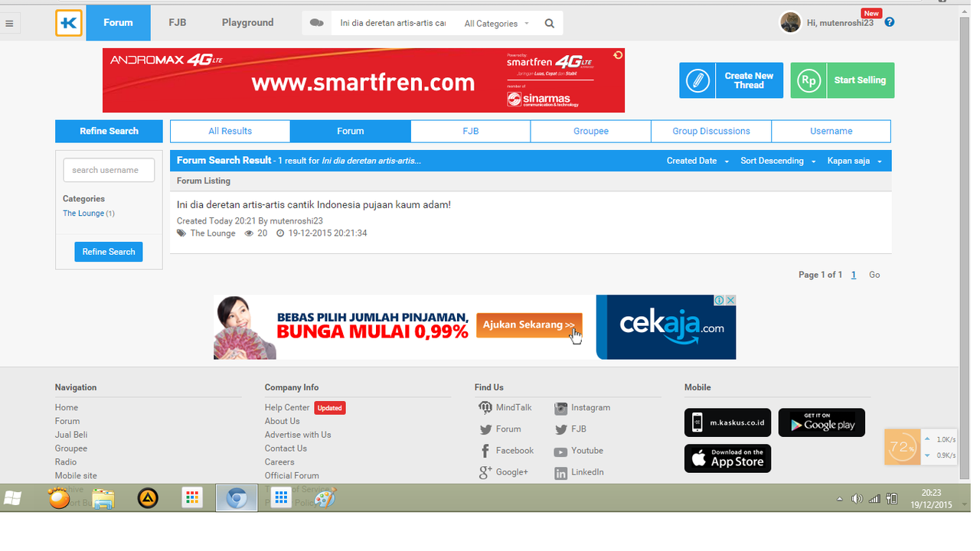Open the Jual Beli footer link

pos(71,435)
